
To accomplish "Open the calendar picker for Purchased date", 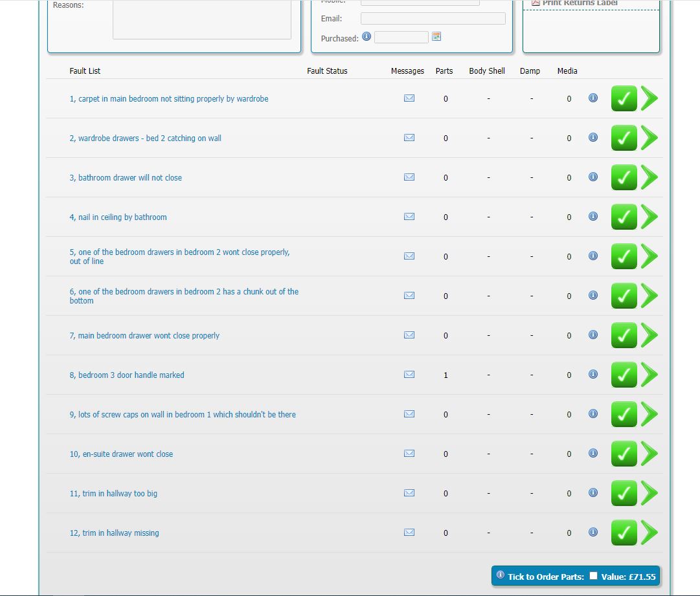I will [x=436, y=37].
